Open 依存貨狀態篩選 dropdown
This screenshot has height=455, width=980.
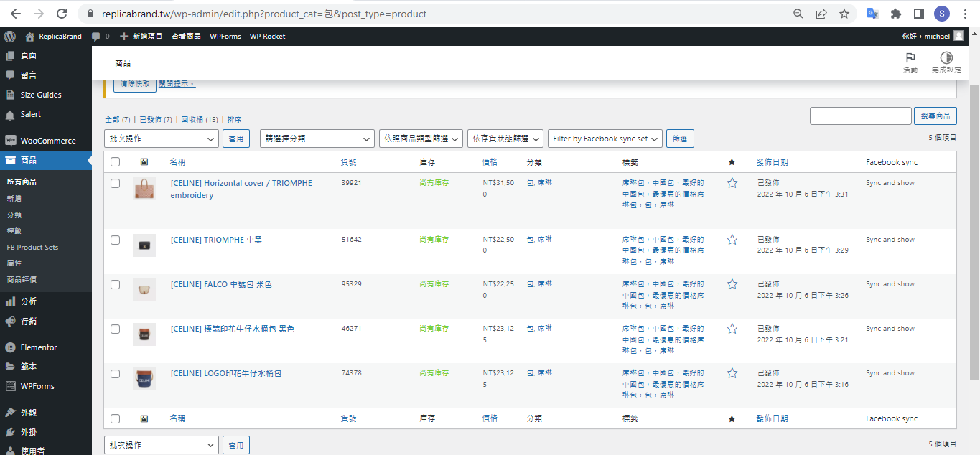coord(505,139)
